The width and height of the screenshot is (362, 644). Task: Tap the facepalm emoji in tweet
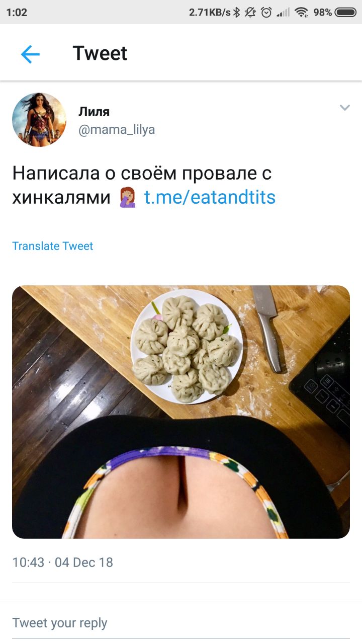point(128,197)
